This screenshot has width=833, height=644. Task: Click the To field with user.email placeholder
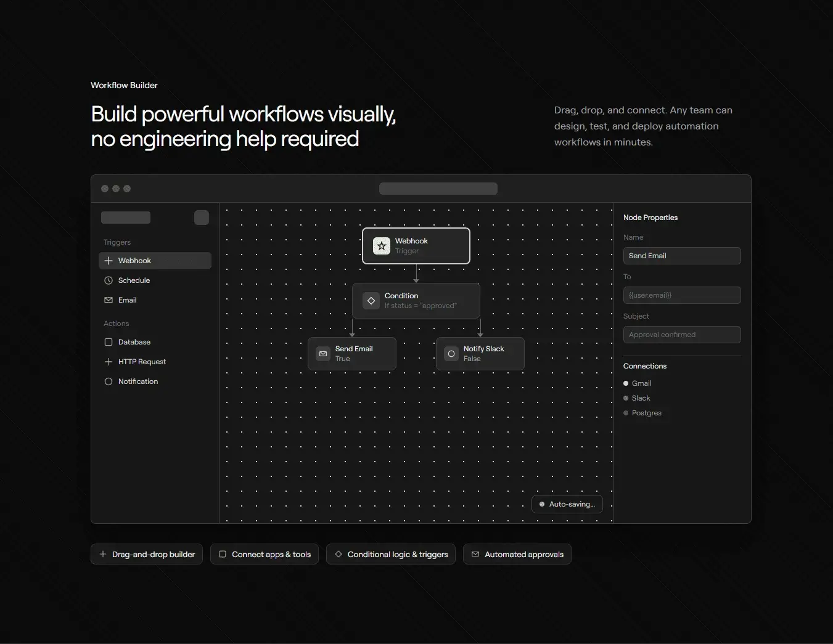681,295
